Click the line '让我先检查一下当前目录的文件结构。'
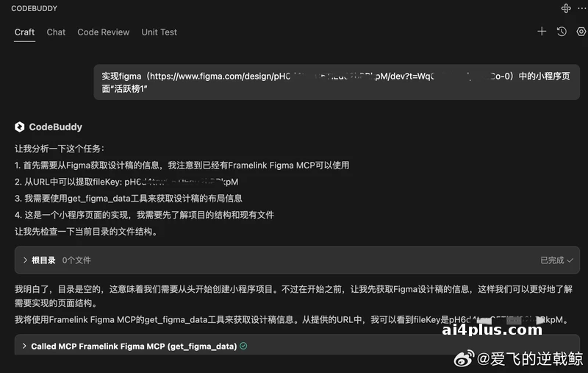 tap(87, 231)
